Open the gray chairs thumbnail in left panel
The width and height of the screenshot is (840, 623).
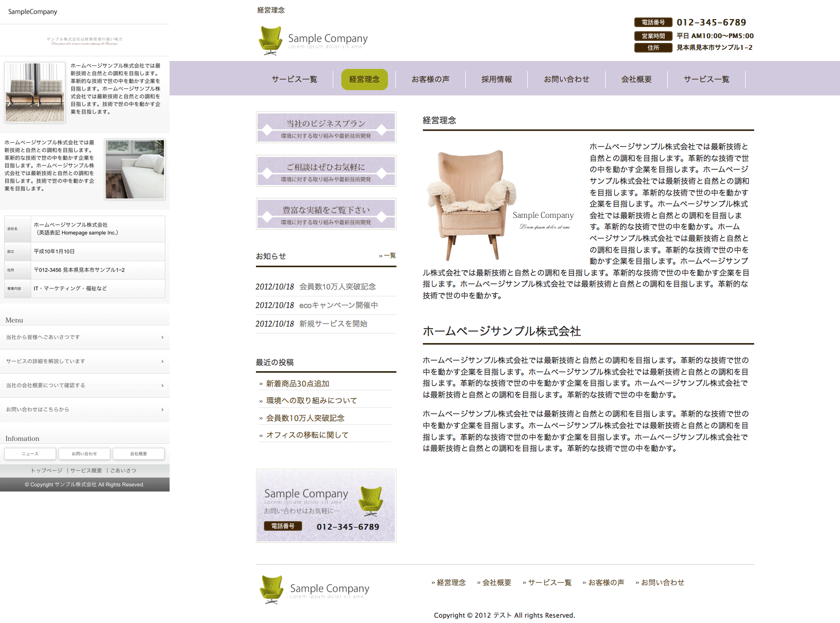(x=35, y=92)
